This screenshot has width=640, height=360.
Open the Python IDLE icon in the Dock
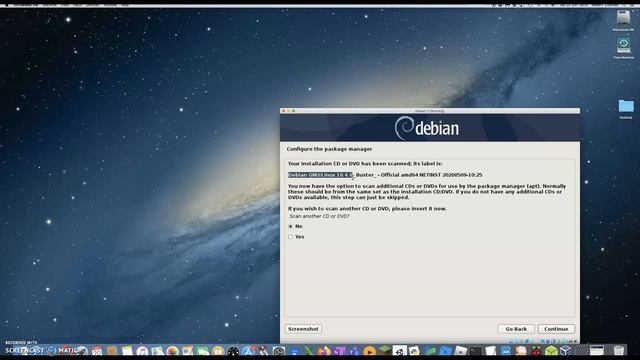point(414,351)
